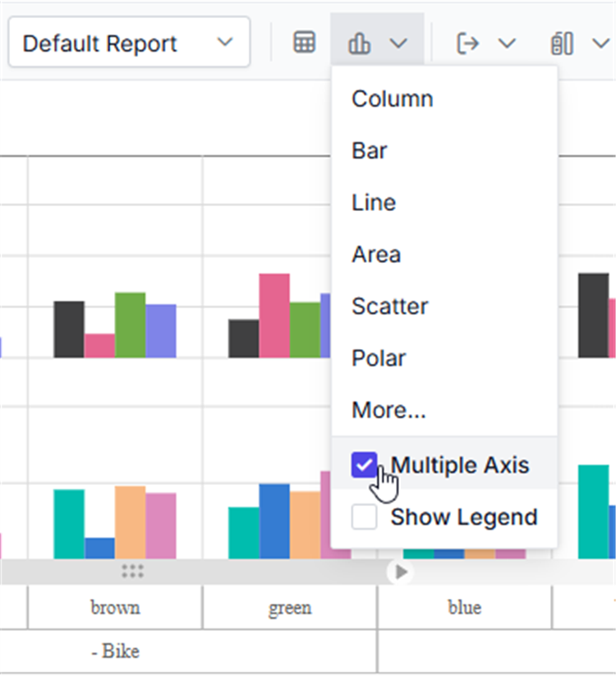Select Area chart type
The image size is (616, 676).
pyautogui.click(x=444, y=254)
